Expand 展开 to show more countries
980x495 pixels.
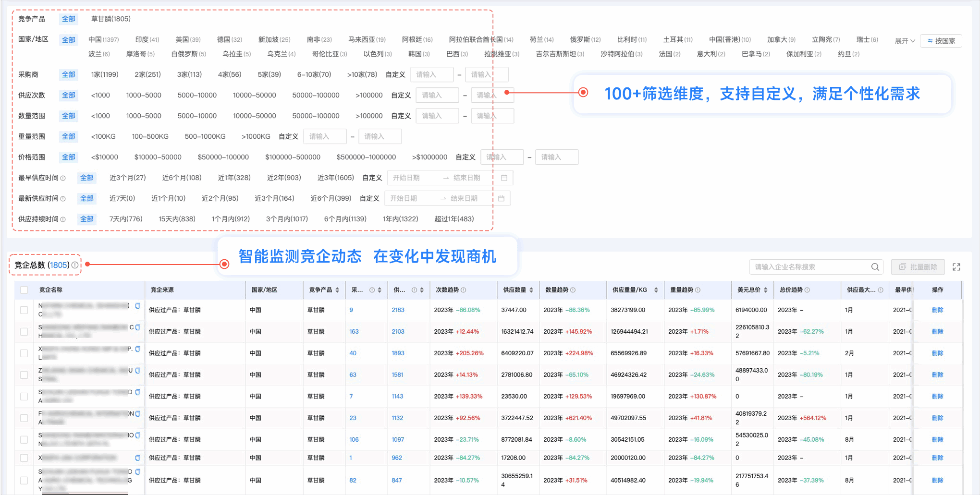pyautogui.click(x=904, y=41)
